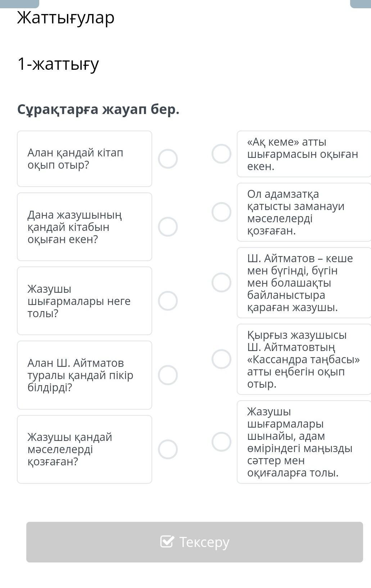Click the question card 'Алан қандай кітап оқып отыр?'

click(85, 159)
